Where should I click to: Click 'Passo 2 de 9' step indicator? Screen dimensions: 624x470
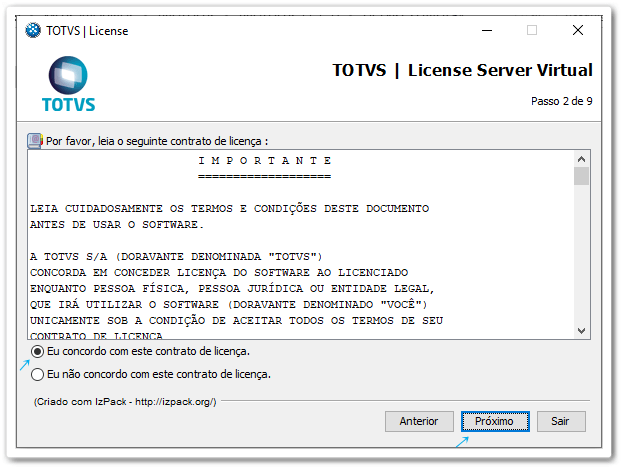(562, 101)
